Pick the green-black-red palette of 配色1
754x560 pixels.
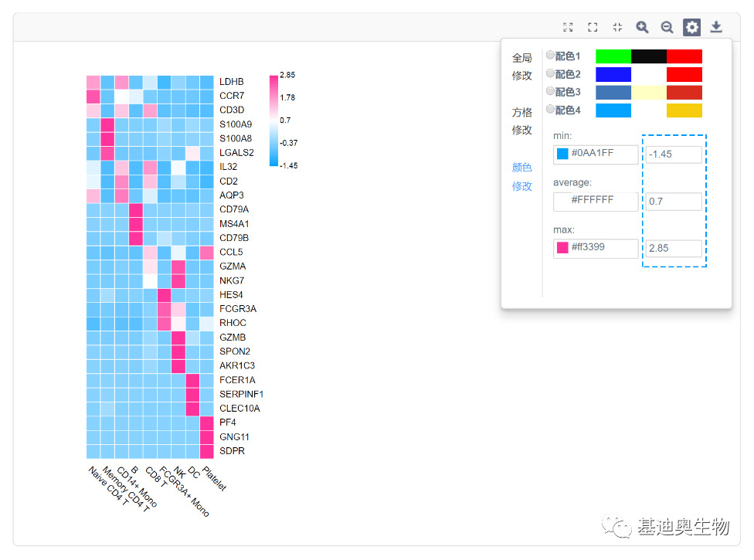(649, 56)
